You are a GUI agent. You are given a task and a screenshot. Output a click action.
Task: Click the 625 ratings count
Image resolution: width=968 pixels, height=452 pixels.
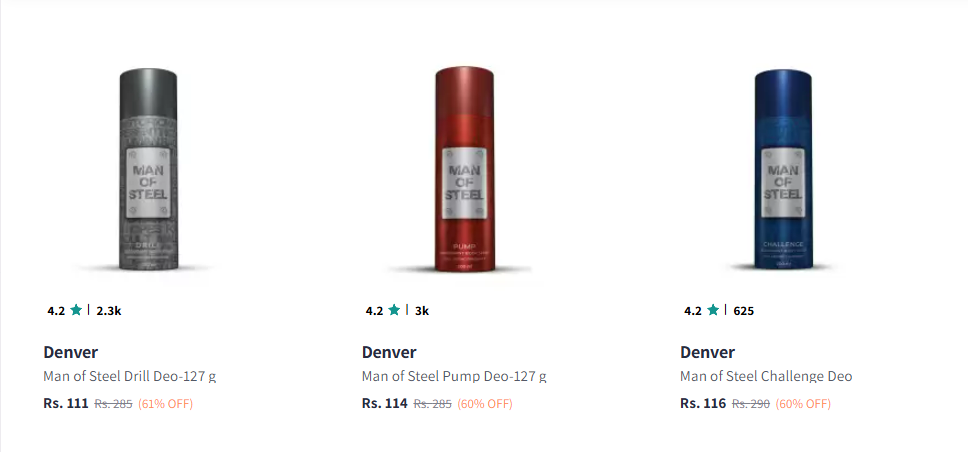tap(743, 311)
